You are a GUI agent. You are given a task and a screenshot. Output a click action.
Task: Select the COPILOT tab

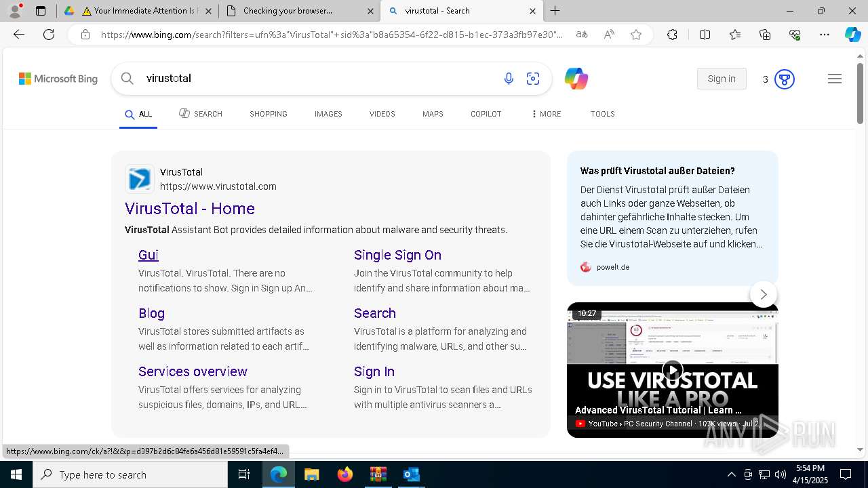pos(486,114)
